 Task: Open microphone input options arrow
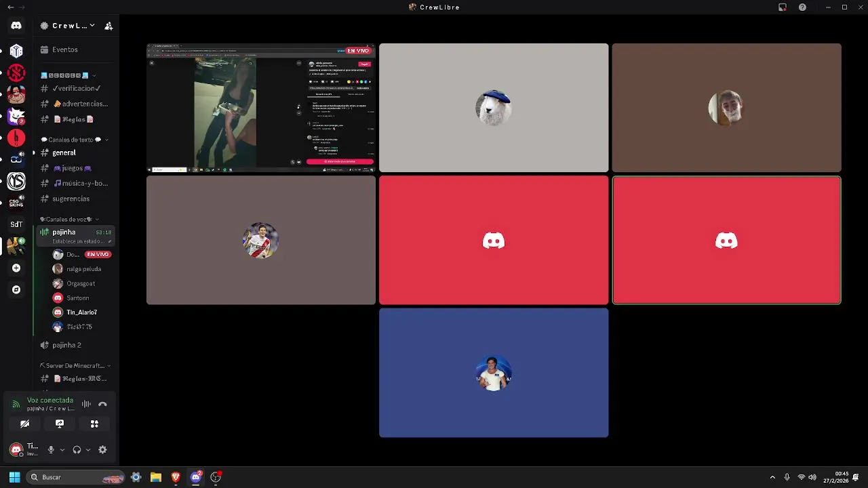(62, 449)
